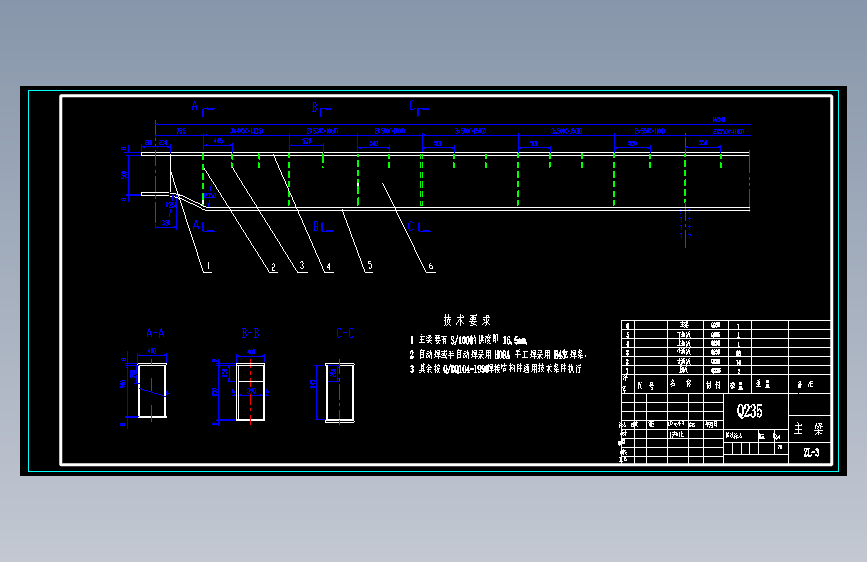Pick the C-C cross-section drawing
867x562 pixels.
[x=340, y=393]
